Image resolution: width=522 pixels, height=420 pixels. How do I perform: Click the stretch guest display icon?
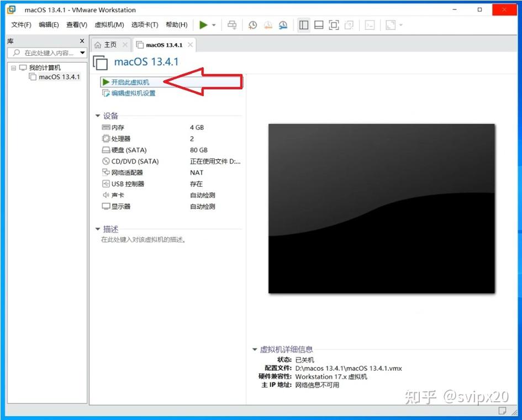[x=391, y=25]
